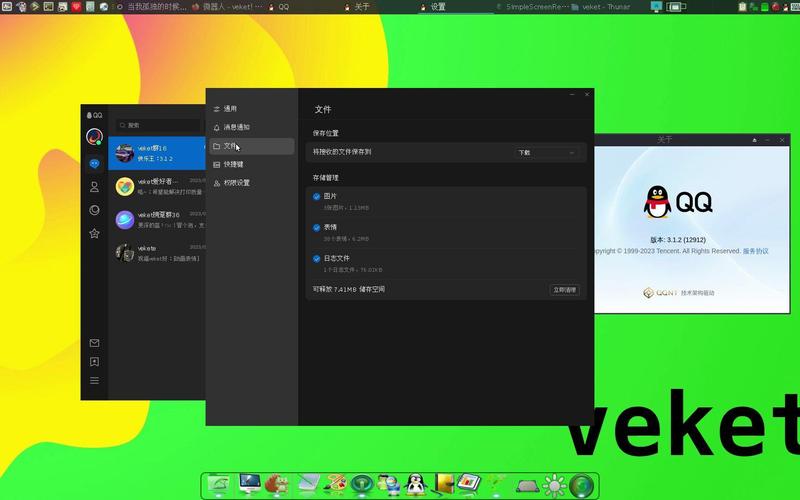This screenshot has width=800, height=500.
Task: Click the battery indicator in top panel
Action: tap(676, 7)
